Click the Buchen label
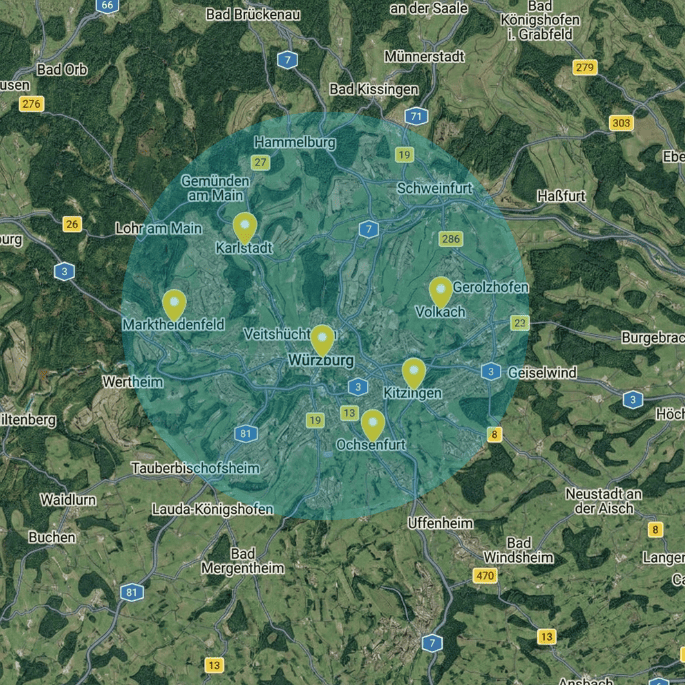Viewport: 685px width, 685px height. [52, 537]
